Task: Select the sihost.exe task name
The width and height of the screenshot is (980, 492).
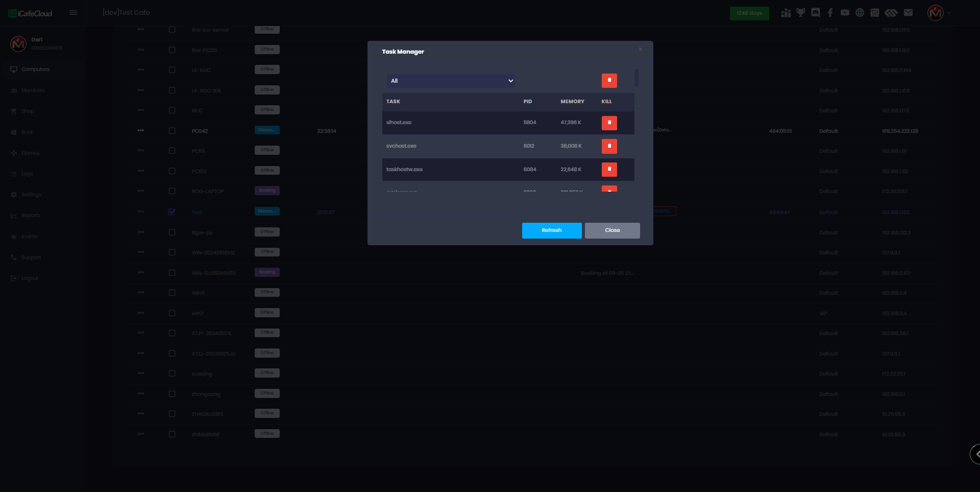Action: [399, 123]
